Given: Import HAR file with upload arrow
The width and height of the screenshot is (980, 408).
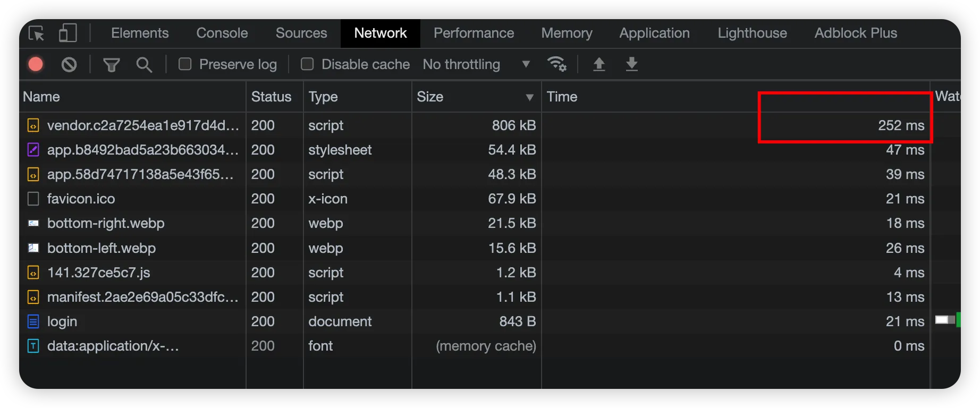Looking at the screenshot, I should point(599,64).
